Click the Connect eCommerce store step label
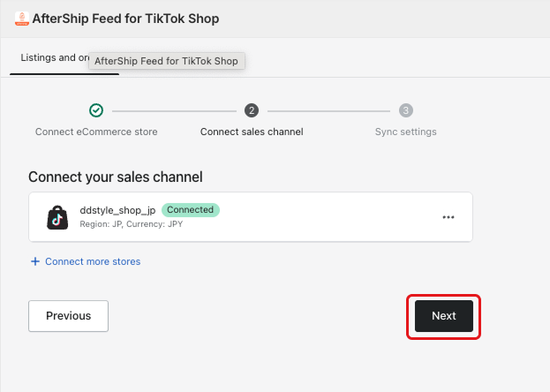This screenshot has height=392, width=550. 96,132
